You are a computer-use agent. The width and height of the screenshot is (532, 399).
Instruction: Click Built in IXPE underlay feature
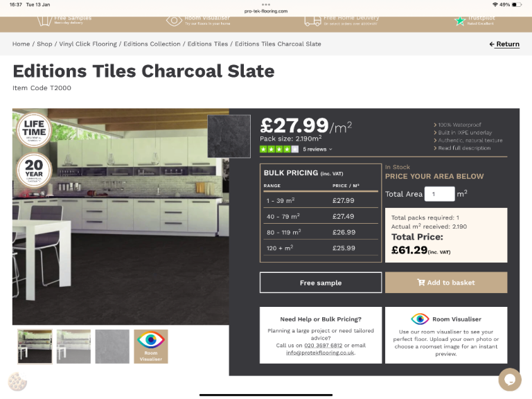(x=465, y=133)
